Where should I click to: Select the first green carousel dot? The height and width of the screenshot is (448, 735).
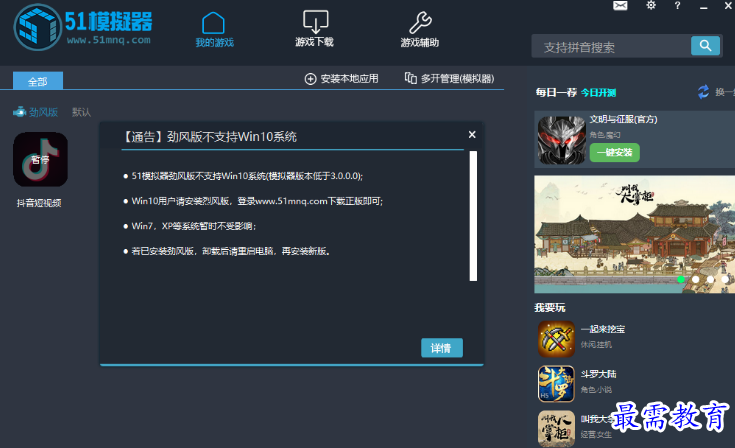681,279
